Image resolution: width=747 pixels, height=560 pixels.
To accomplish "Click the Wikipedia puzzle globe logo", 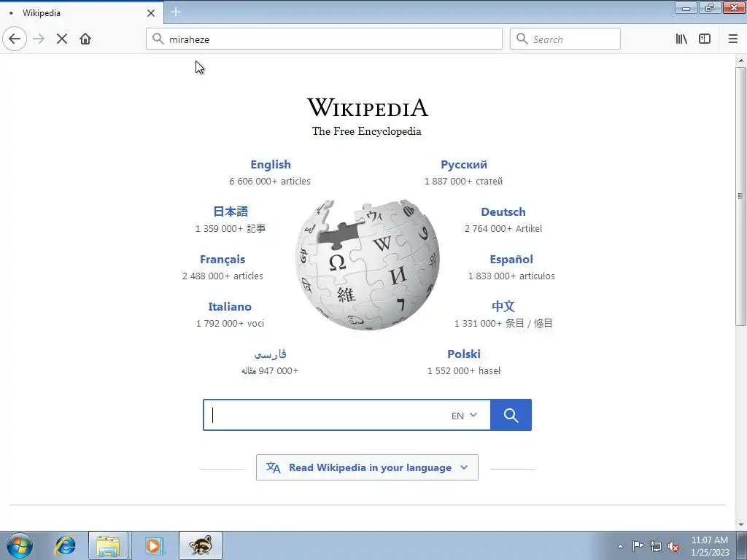I will [x=368, y=265].
